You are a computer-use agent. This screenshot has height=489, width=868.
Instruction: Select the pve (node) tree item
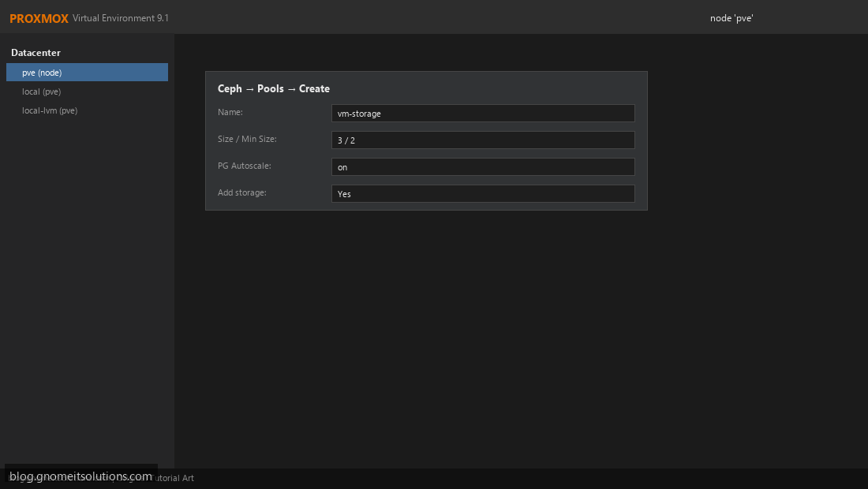(87, 73)
